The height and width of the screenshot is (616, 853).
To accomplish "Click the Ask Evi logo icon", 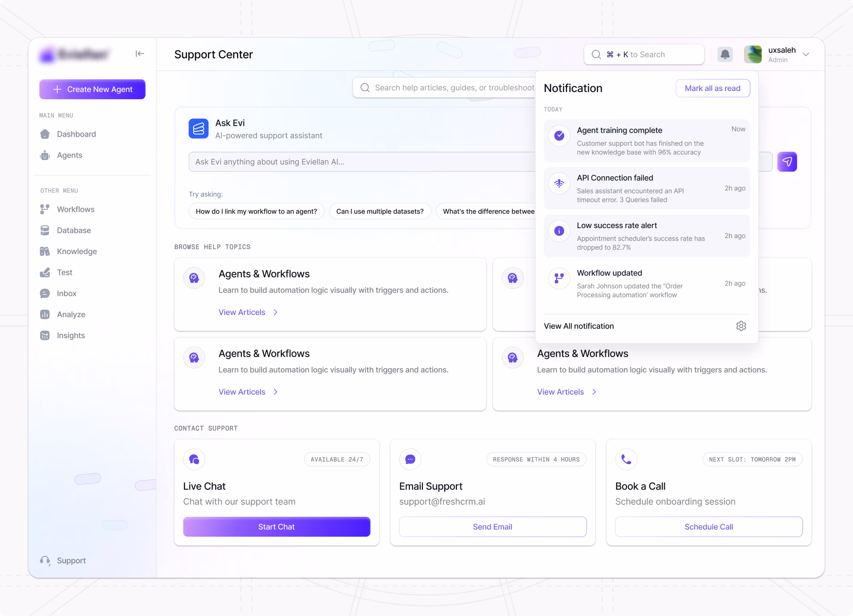I will pos(198,129).
